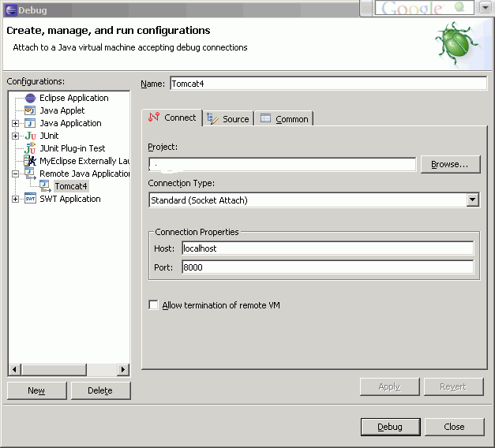Click the SWT Application icon
The width and height of the screenshot is (495, 448).
pos(30,199)
